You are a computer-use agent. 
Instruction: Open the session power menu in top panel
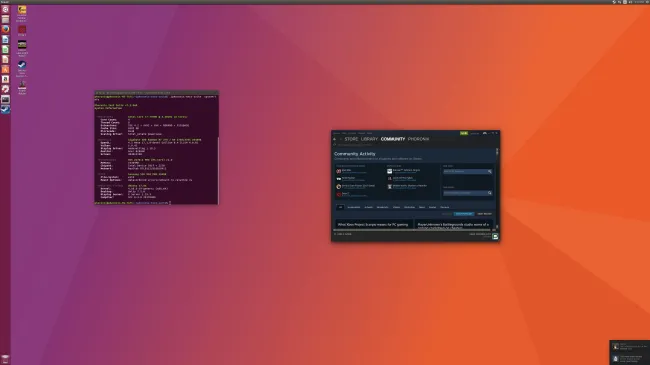click(647, 2)
